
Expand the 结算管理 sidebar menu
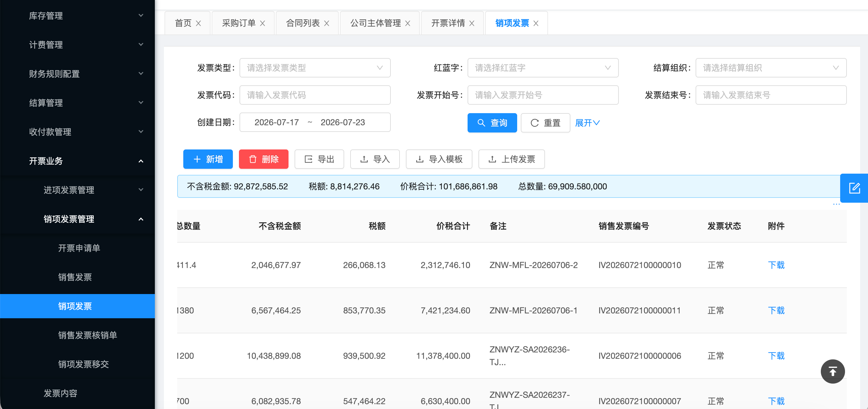77,103
